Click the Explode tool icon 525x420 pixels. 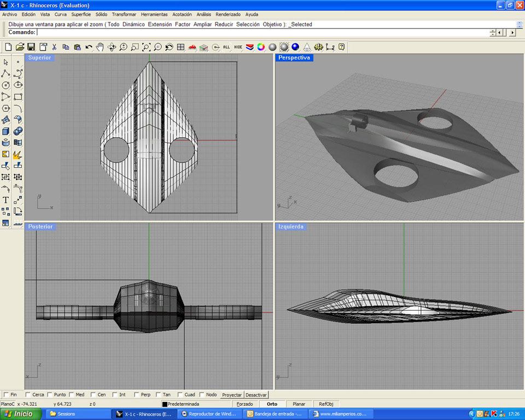pos(17,154)
